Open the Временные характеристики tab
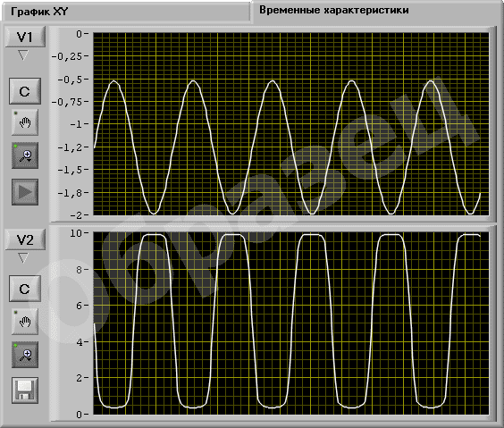This screenshot has width=504, height=428. point(334,10)
